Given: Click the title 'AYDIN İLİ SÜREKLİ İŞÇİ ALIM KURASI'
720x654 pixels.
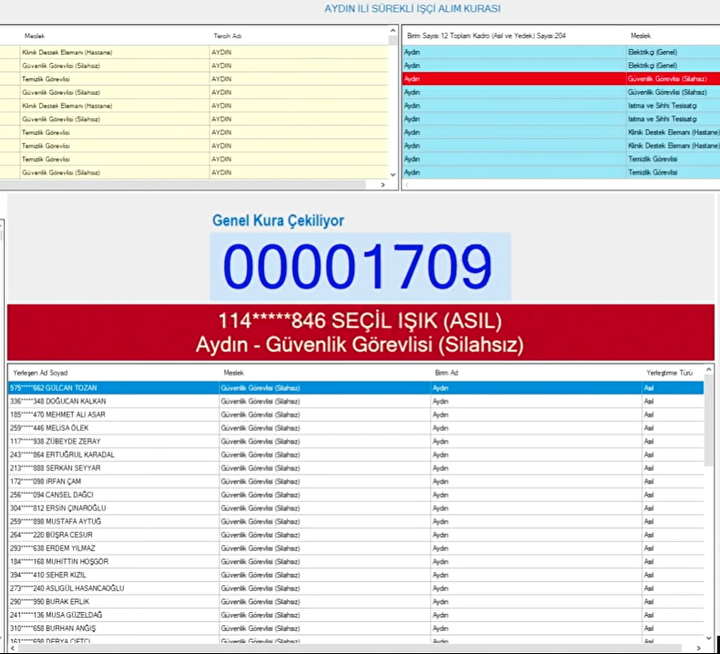Looking at the screenshot, I should [412, 9].
